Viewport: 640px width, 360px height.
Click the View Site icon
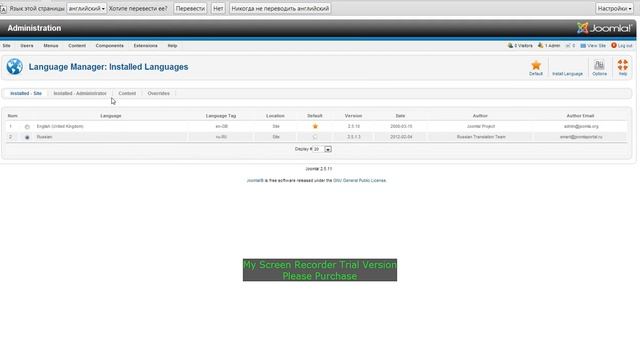coord(583,46)
